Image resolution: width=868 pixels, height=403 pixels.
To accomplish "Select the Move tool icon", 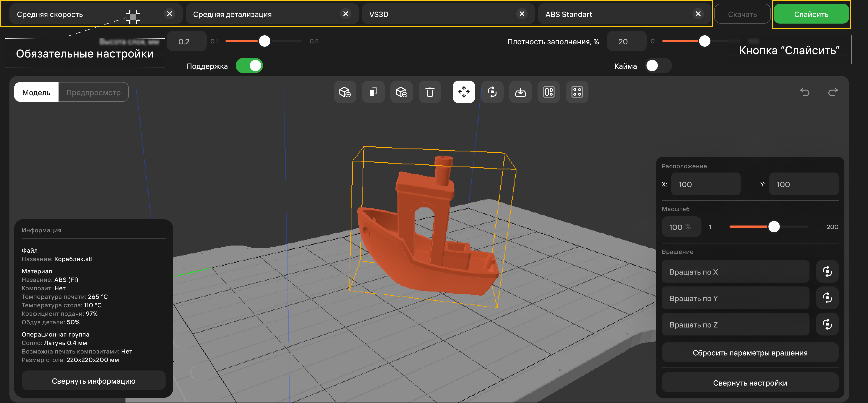I will [464, 92].
